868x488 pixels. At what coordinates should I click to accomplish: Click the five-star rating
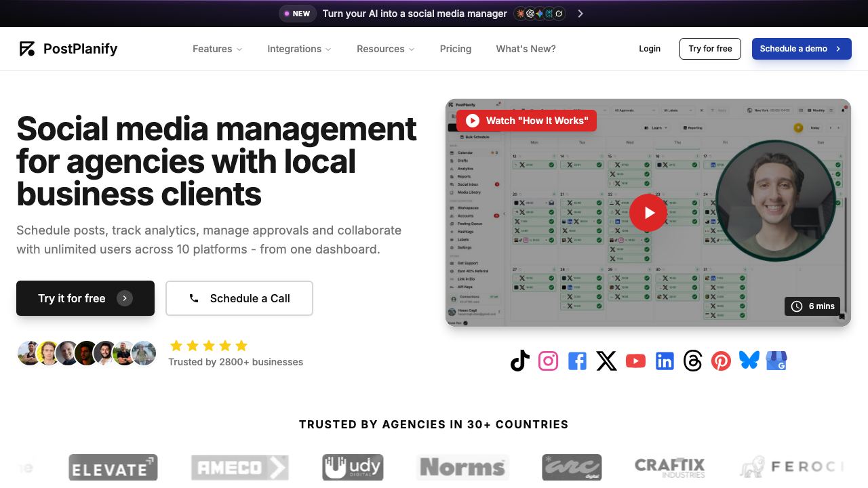pyautogui.click(x=209, y=346)
